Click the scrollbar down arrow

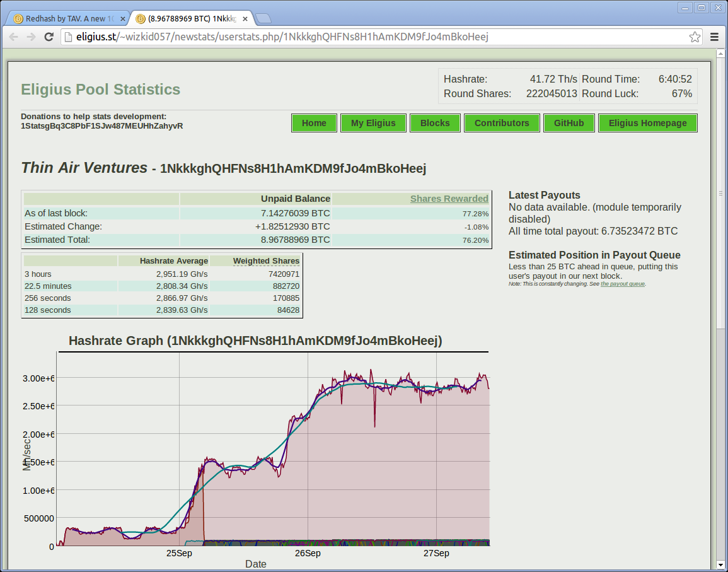(720, 566)
